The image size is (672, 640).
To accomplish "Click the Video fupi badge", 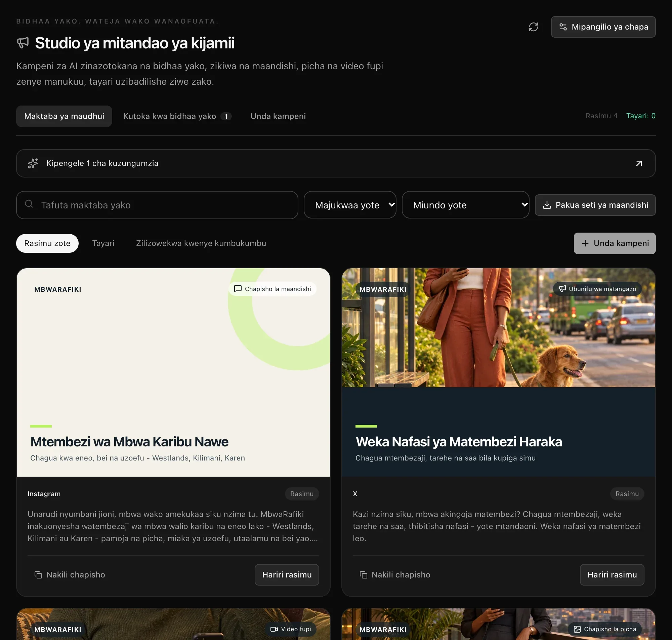I will pos(291,629).
